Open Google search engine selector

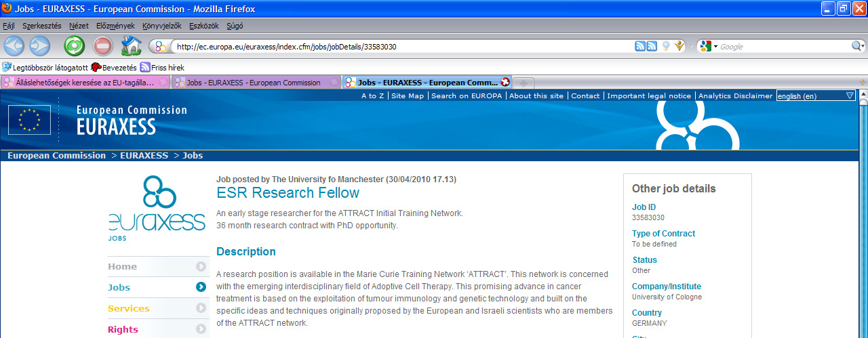pos(709,46)
